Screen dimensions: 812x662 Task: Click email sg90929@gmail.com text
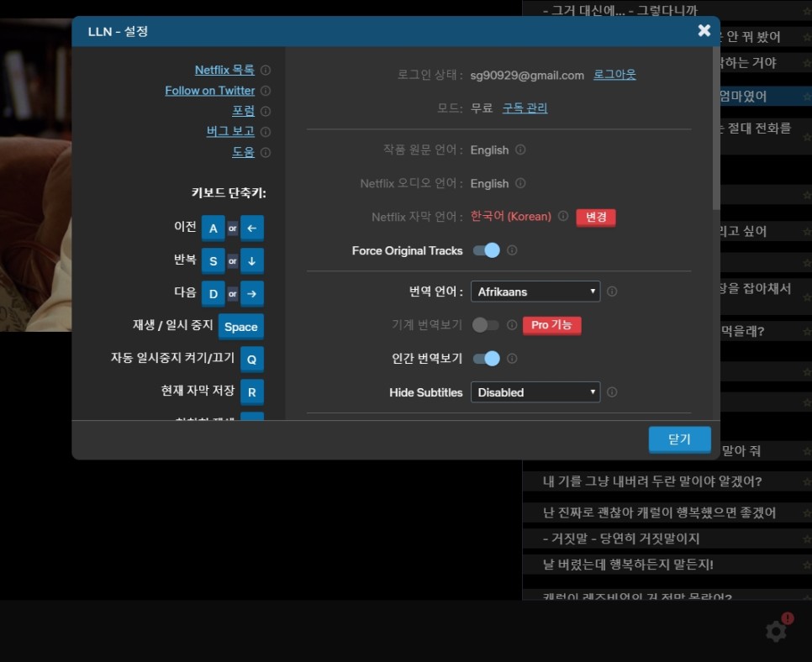click(x=527, y=76)
